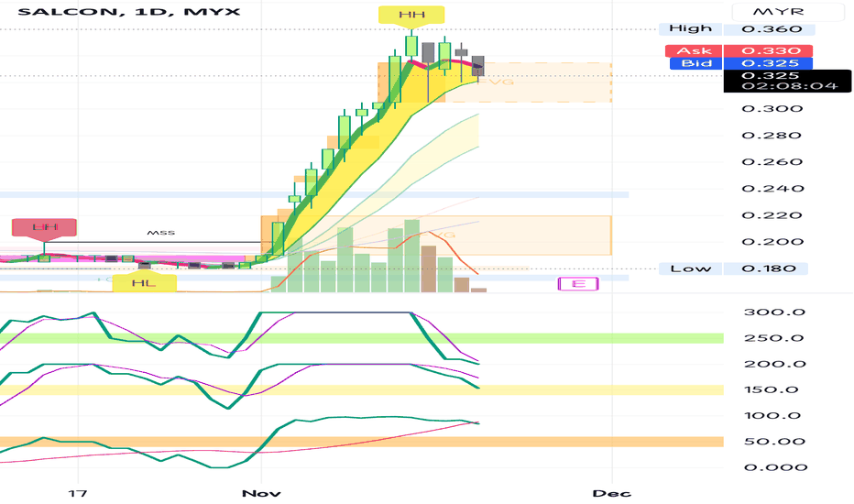The image size is (854, 504).
Task: Click the 0.200 price axis label
Action: pos(772,242)
